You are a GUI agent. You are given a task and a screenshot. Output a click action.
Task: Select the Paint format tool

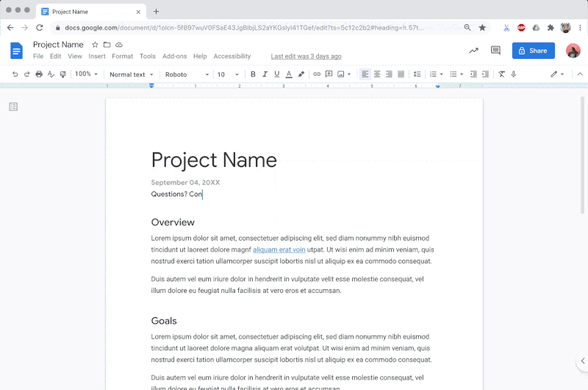click(63, 74)
